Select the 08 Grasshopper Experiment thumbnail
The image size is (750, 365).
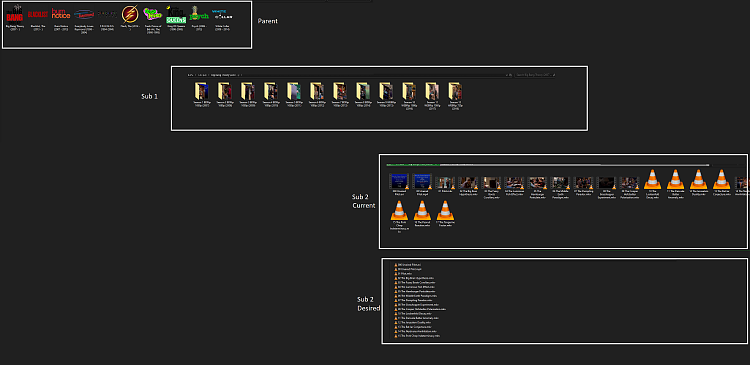tap(607, 188)
